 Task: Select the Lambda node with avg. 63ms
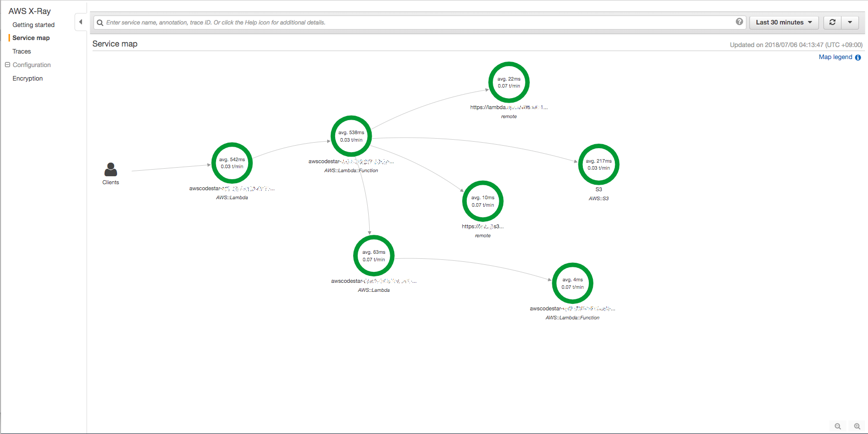(374, 256)
